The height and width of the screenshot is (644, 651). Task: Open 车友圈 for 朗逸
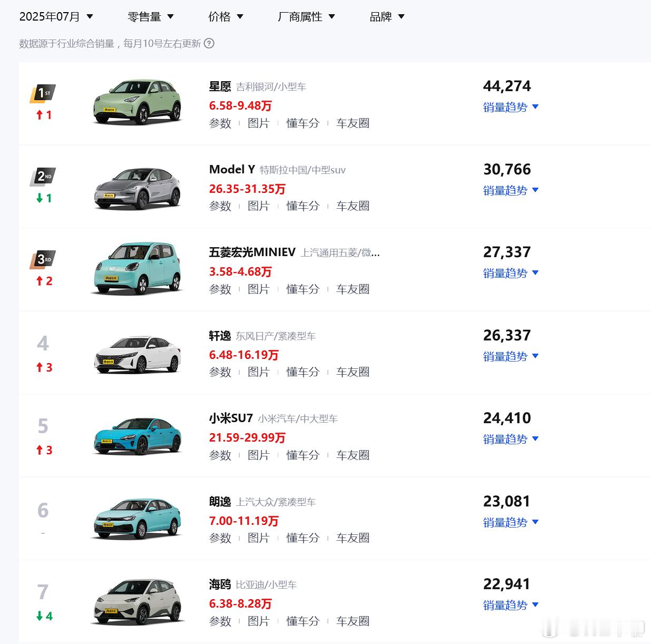pyautogui.click(x=353, y=538)
